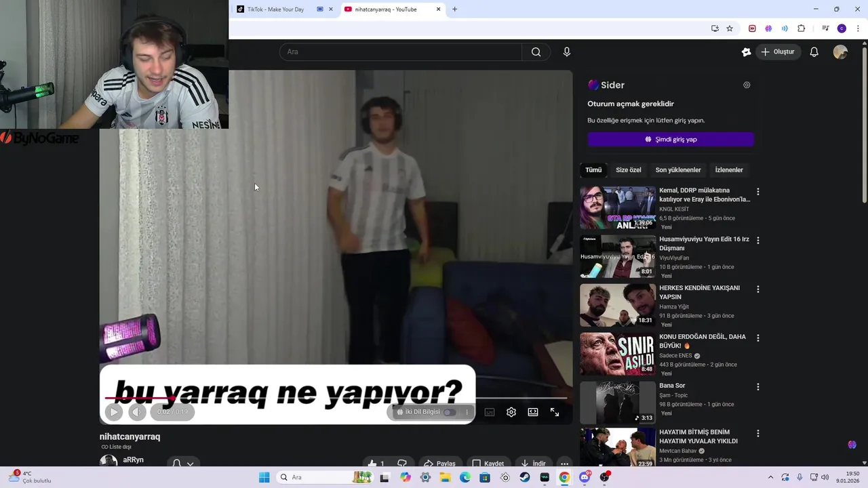This screenshot has height=488, width=868.
Task: Open File Explorer from taskbar
Action: tap(446, 477)
